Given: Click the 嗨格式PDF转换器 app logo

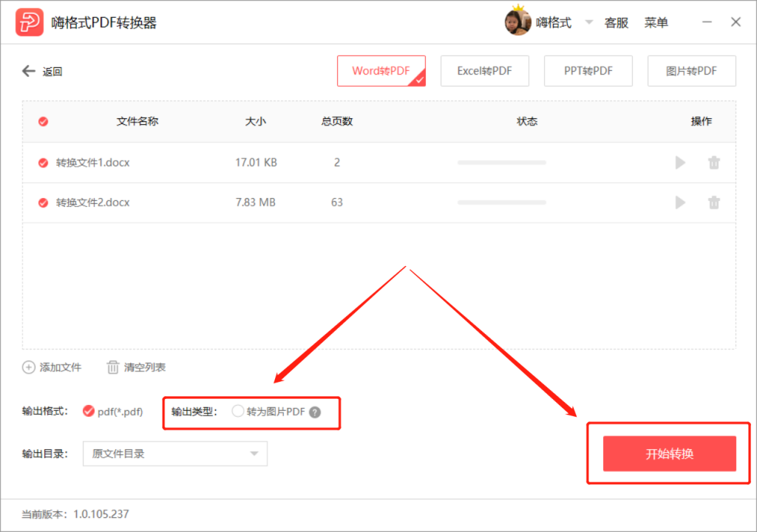Looking at the screenshot, I should pos(29,22).
